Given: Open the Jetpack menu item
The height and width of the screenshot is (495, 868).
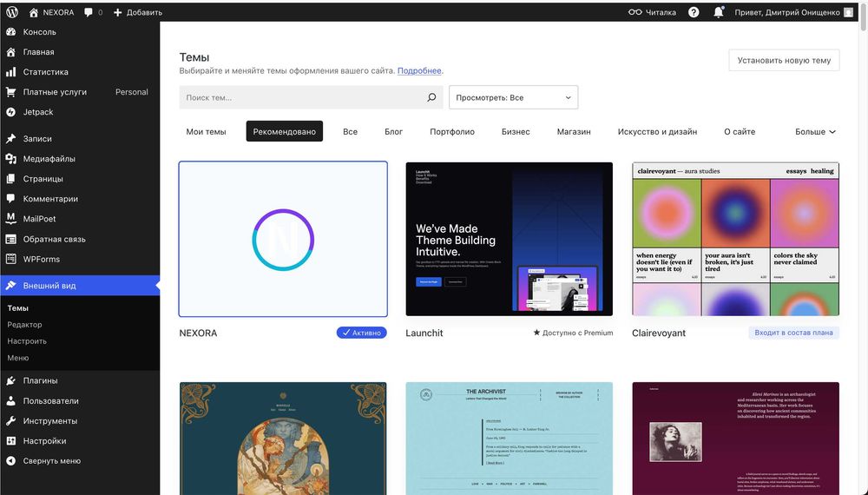Looking at the screenshot, I should 38,112.
